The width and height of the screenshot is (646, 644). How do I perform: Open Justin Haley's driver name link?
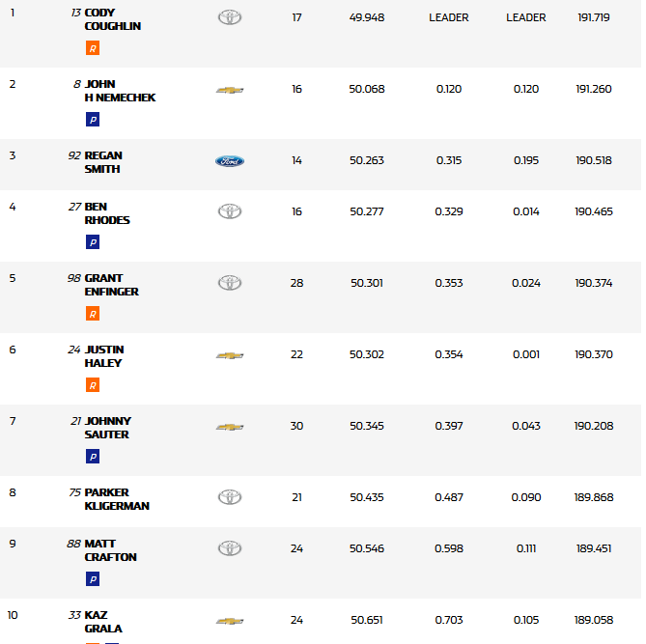(103, 356)
